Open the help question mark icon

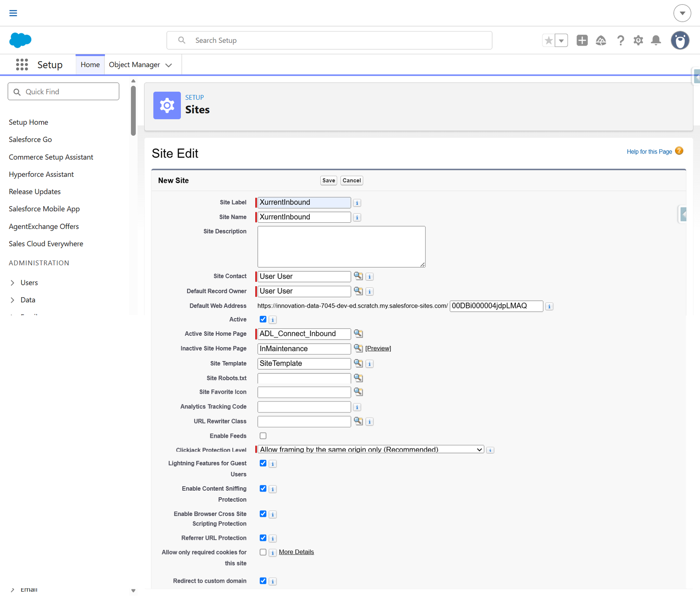pyautogui.click(x=620, y=40)
